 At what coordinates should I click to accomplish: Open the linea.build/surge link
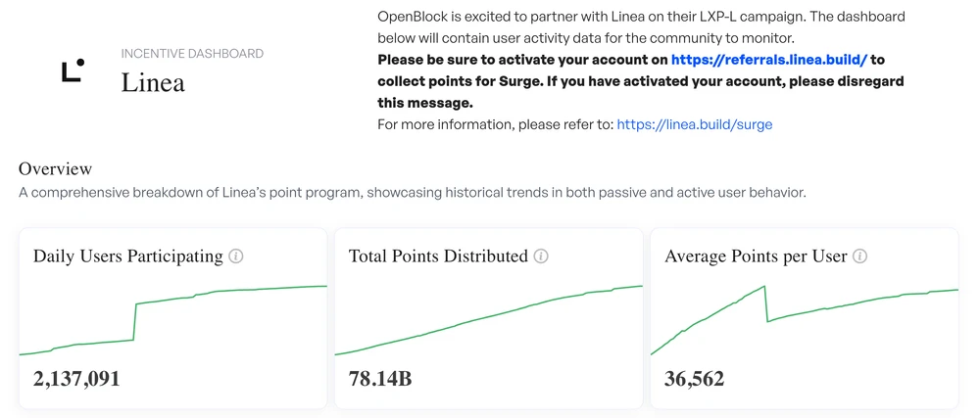695,124
